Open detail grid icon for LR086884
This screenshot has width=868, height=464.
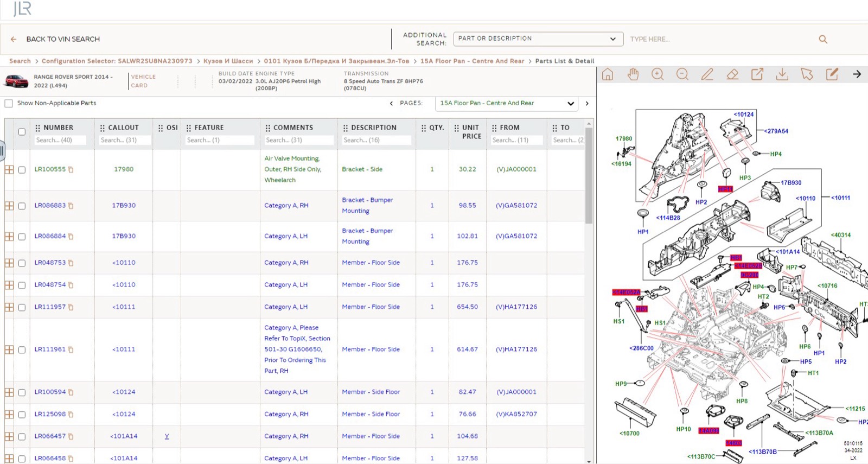click(9, 236)
